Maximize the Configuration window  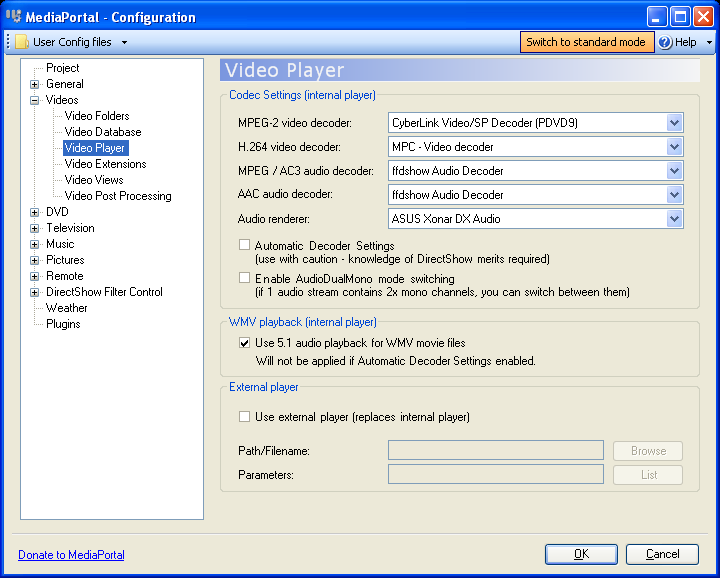[680, 17]
